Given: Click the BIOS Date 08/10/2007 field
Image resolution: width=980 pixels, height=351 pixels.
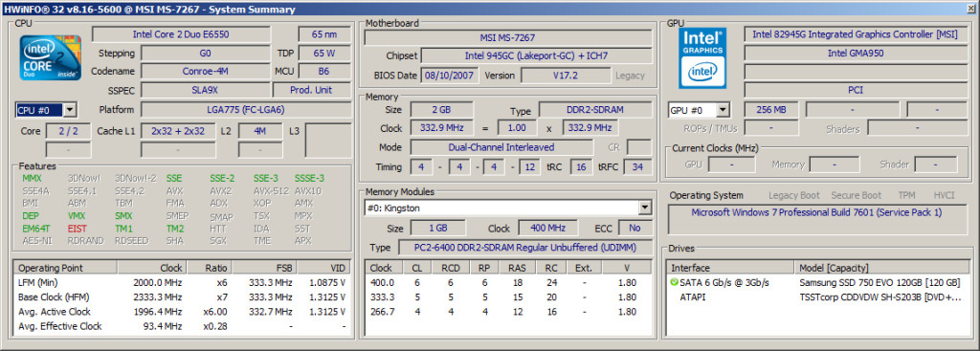Looking at the screenshot, I should (x=450, y=76).
